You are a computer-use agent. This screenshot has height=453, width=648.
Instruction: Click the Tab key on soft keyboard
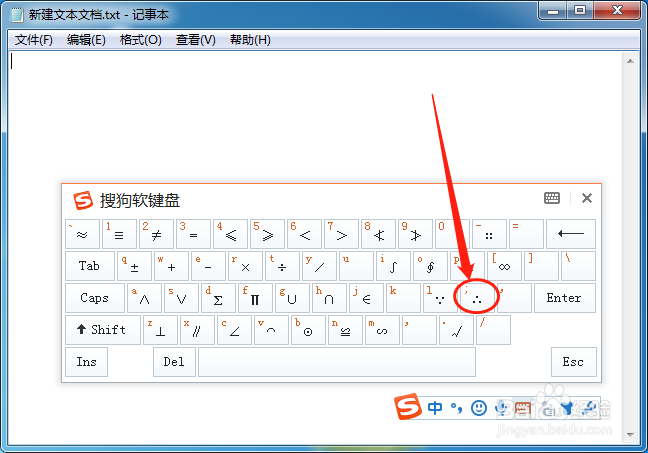[x=90, y=266]
